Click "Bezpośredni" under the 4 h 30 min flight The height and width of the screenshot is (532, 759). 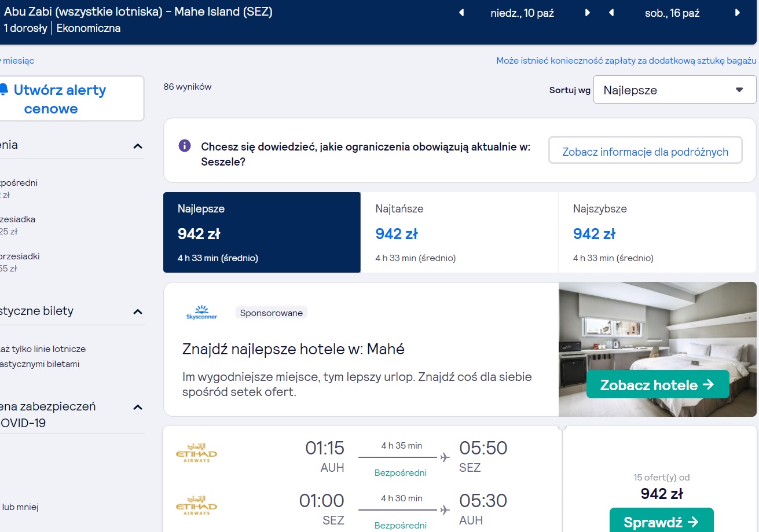coord(401,526)
